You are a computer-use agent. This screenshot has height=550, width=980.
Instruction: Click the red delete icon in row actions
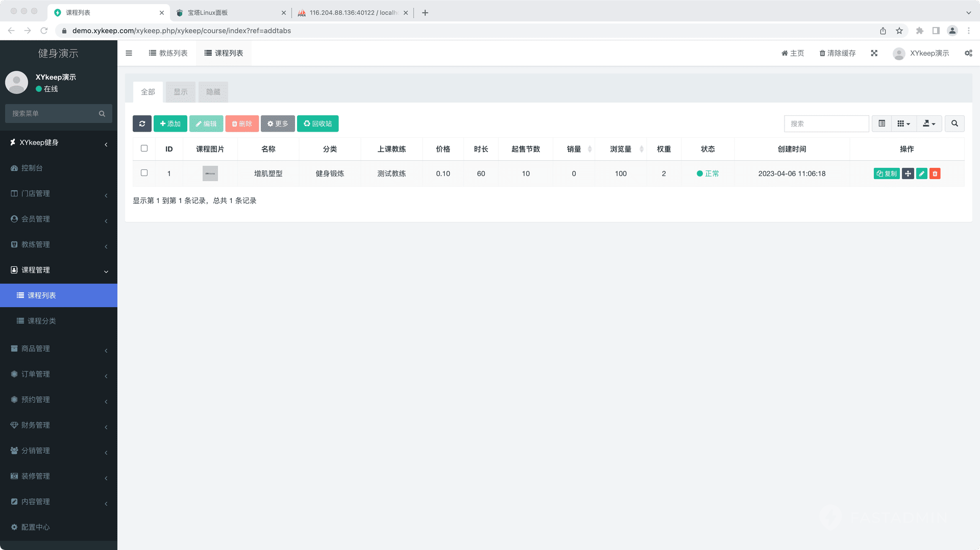[935, 173]
